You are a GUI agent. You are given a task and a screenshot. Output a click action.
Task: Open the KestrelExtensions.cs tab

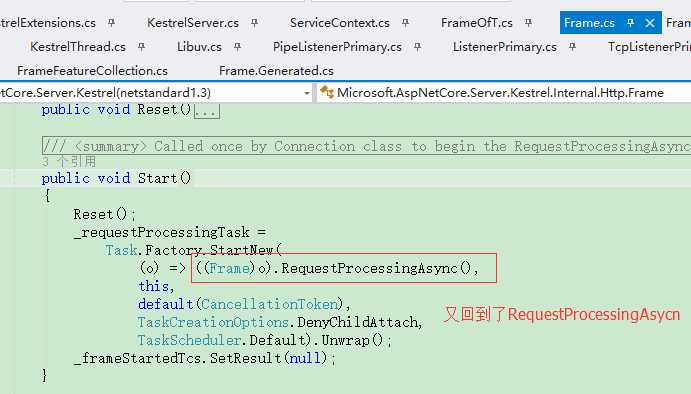click(48, 22)
